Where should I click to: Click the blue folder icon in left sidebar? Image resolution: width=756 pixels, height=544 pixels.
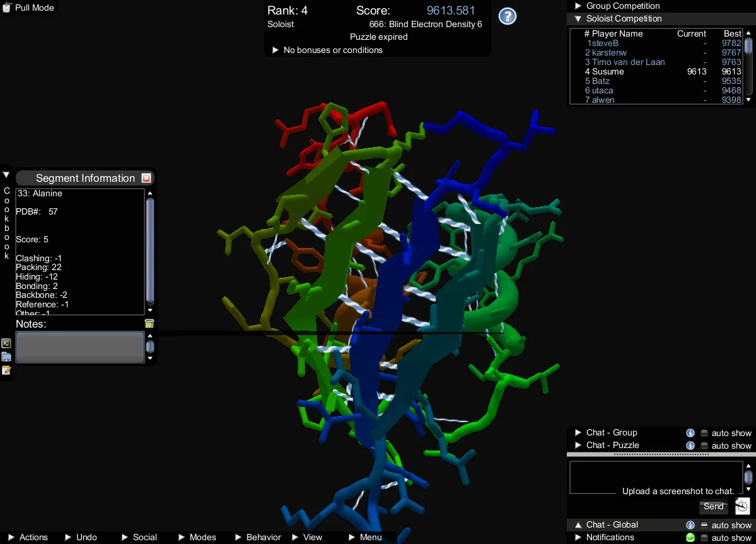pos(6,357)
